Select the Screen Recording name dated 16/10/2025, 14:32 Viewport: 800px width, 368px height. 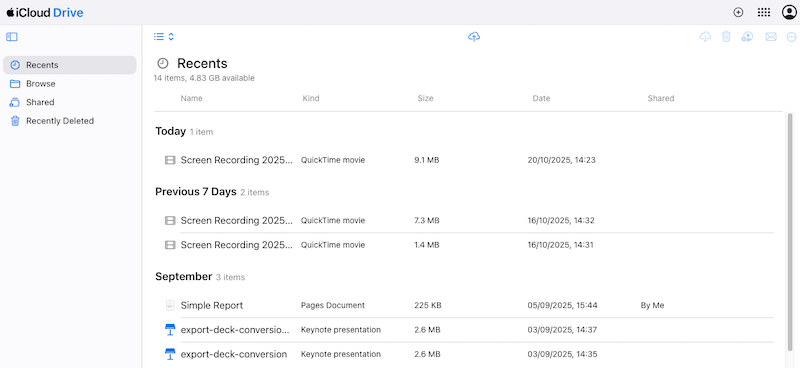[x=237, y=220]
